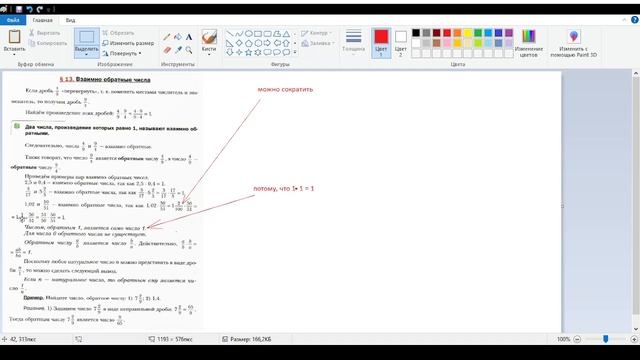Collapse the ribbon using the chevron near help
Image resolution: width=640 pixels, height=360 pixels.
pos(624,20)
